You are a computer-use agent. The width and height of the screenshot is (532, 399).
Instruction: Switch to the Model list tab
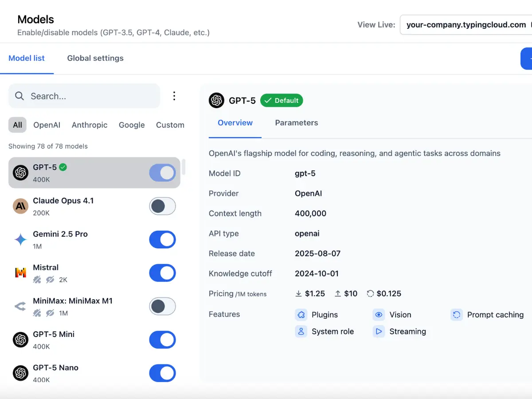click(27, 58)
